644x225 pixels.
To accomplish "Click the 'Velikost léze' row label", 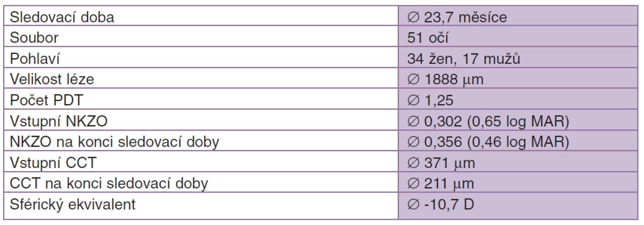I will (52, 79).
